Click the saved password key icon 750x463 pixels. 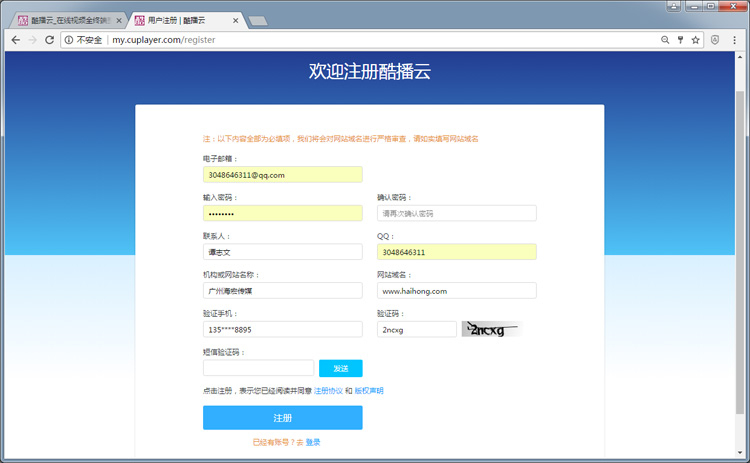[680, 40]
